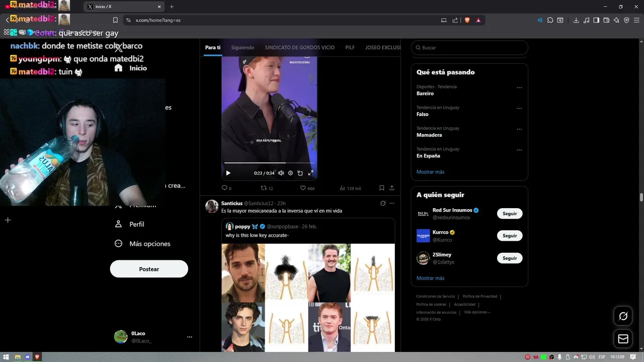
Task: Bookmark the video tweet
Action: click(x=382, y=188)
